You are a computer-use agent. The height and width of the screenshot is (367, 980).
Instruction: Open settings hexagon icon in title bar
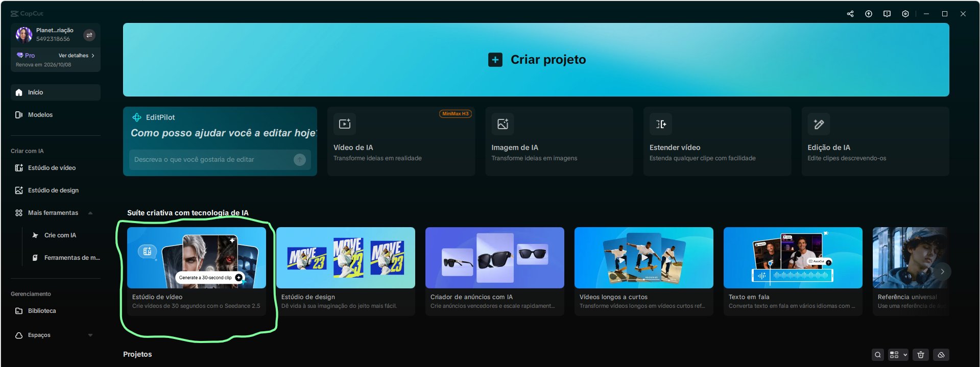(905, 14)
